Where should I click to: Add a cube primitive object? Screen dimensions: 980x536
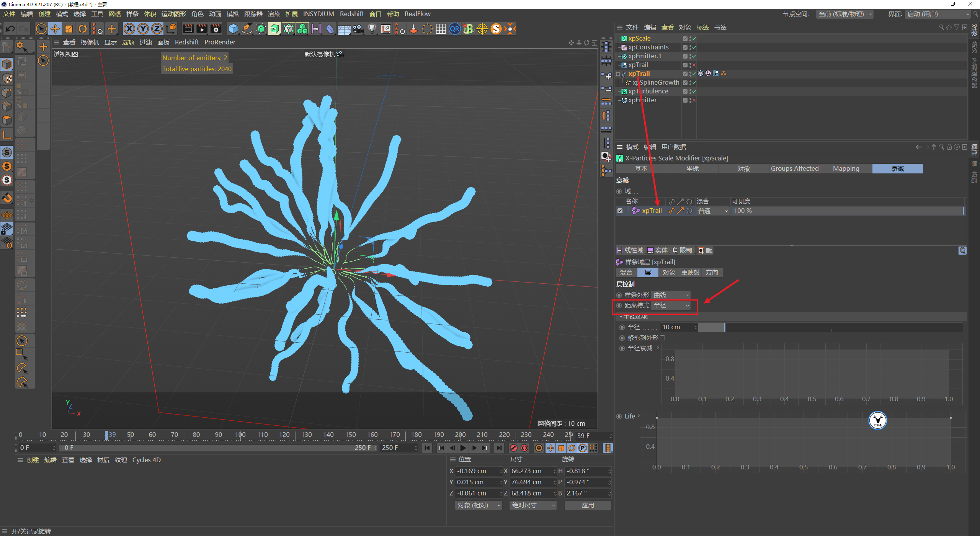(234, 29)
